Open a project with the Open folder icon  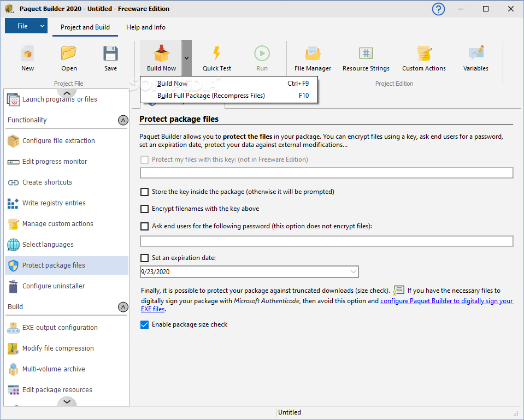69,53
